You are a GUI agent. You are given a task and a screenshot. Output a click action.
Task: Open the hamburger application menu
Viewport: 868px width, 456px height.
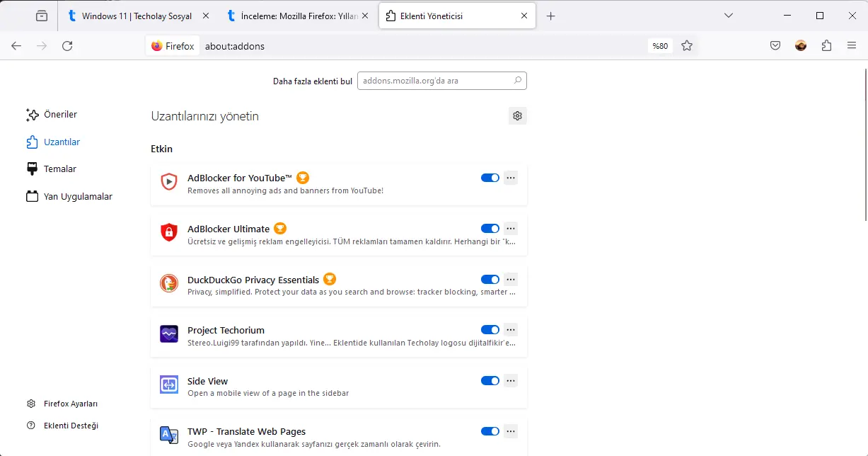click(x=852, y=46)
